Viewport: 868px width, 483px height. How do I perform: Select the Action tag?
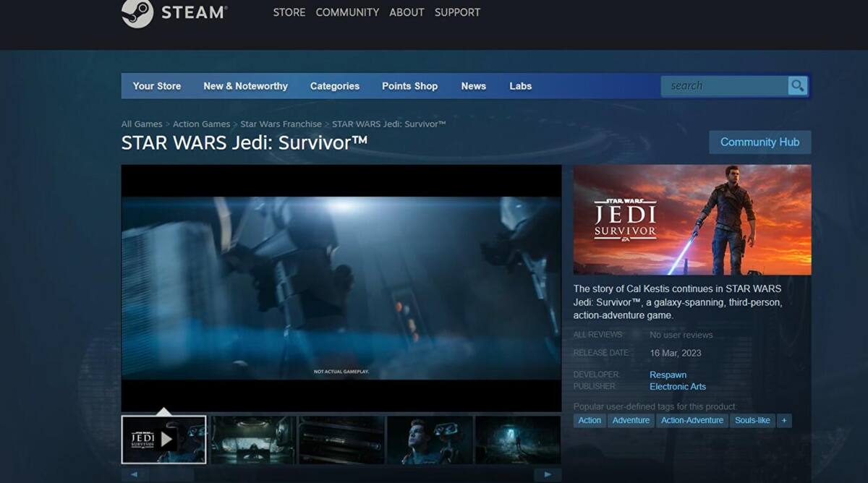coord(590,420)
